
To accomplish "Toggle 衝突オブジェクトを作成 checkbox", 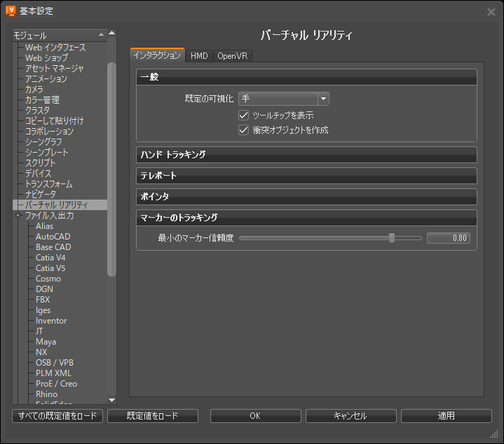I will tap(243, 130).
